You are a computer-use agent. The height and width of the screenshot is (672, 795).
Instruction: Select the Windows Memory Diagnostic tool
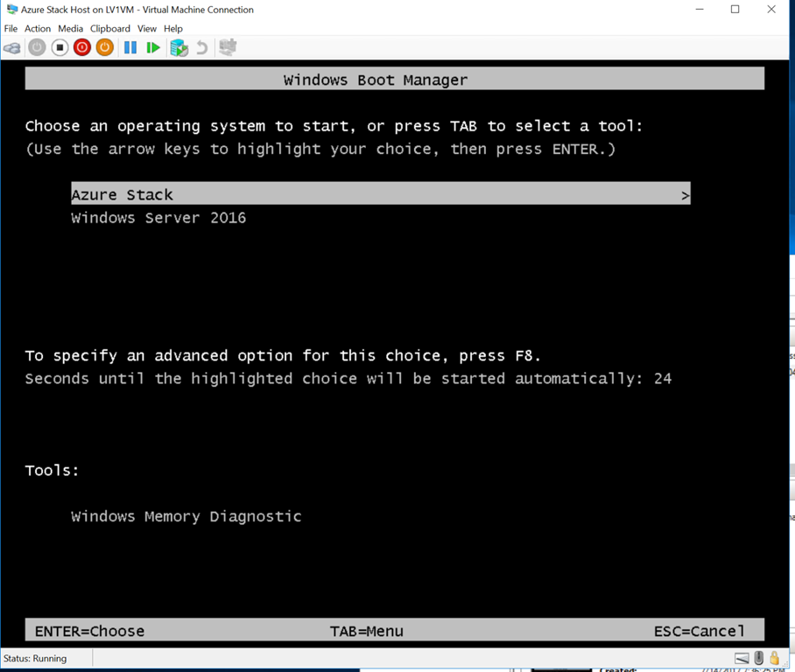click(x=186, y=516)
